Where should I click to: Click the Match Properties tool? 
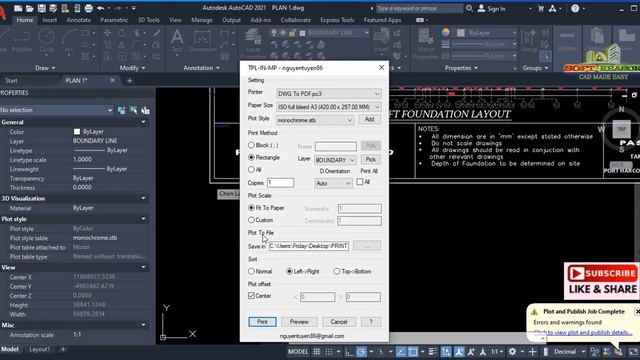click(x=426, y=44)
